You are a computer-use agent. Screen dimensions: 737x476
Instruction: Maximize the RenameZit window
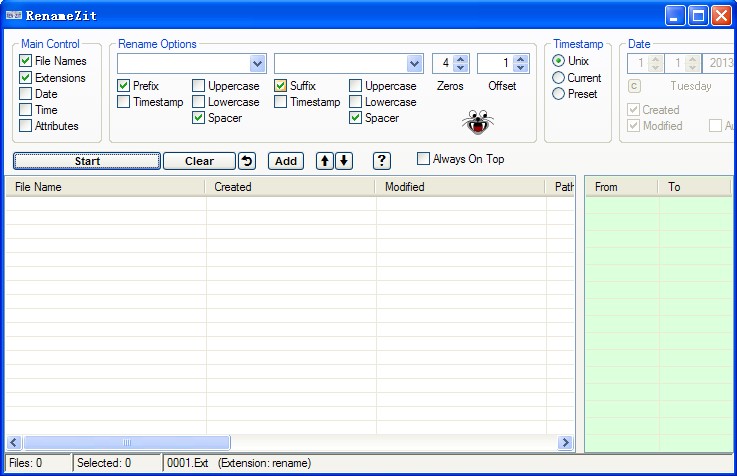pyautogui.click(x=698, y=16)
